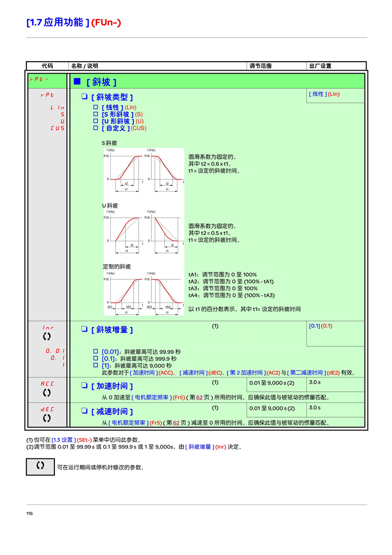Click the 出厂设置 column header
Viewport: 392px width, 555px height.
pyautogui.click(x=320, y=66)
